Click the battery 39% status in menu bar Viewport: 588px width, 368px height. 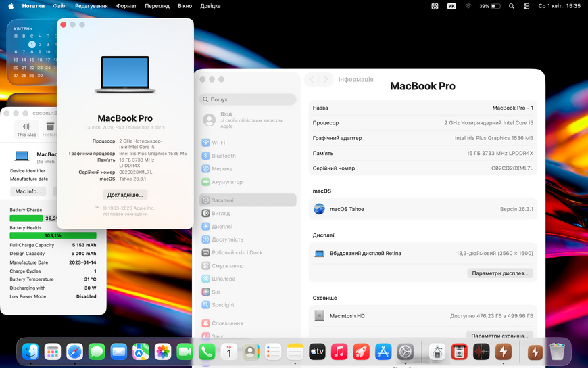point(490,6)
